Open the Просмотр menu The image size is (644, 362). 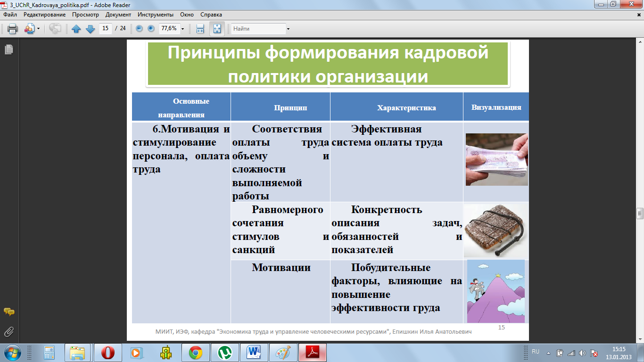point(85,15)
